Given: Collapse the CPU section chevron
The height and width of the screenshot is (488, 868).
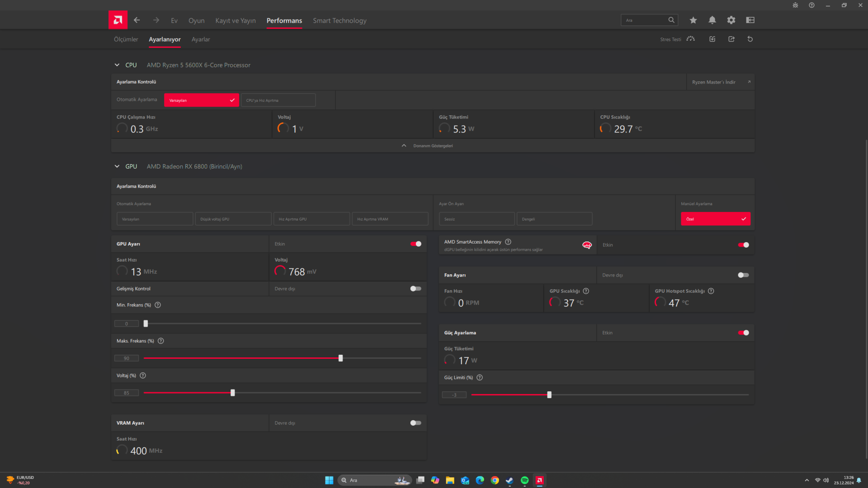Looking at the screenshot, I should [x=117, y=65].
